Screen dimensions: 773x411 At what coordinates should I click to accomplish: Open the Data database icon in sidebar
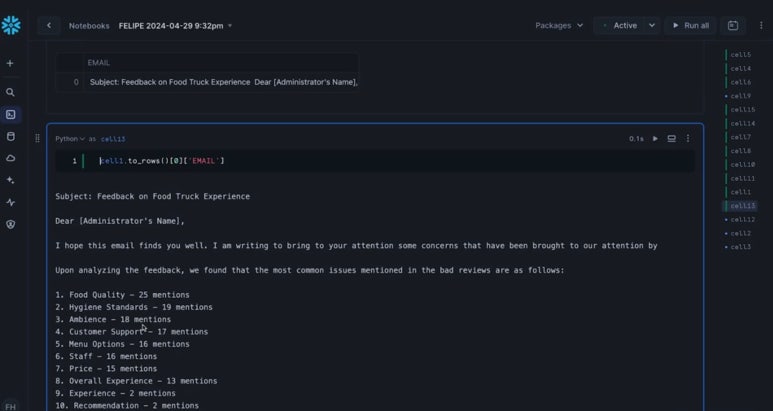11,136
